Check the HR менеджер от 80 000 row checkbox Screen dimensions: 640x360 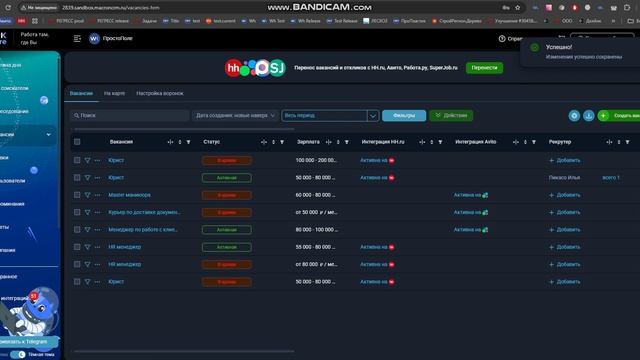point(77,264)
